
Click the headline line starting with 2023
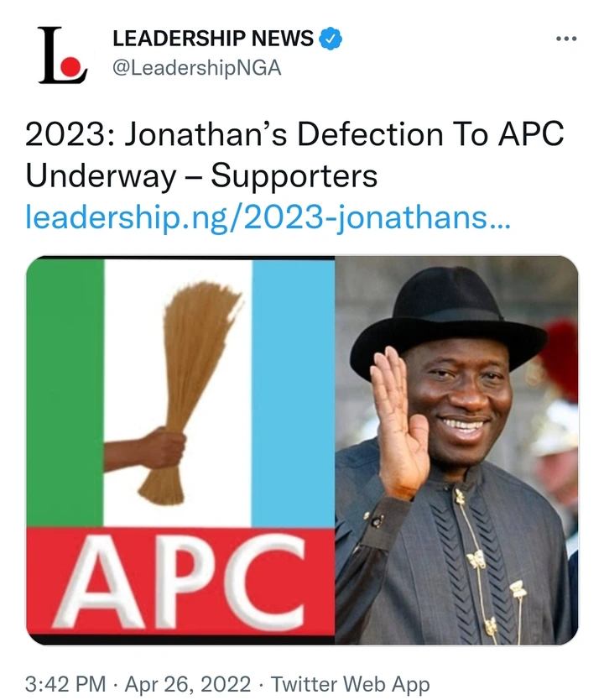pyautogui.click(x=294, y=135)
